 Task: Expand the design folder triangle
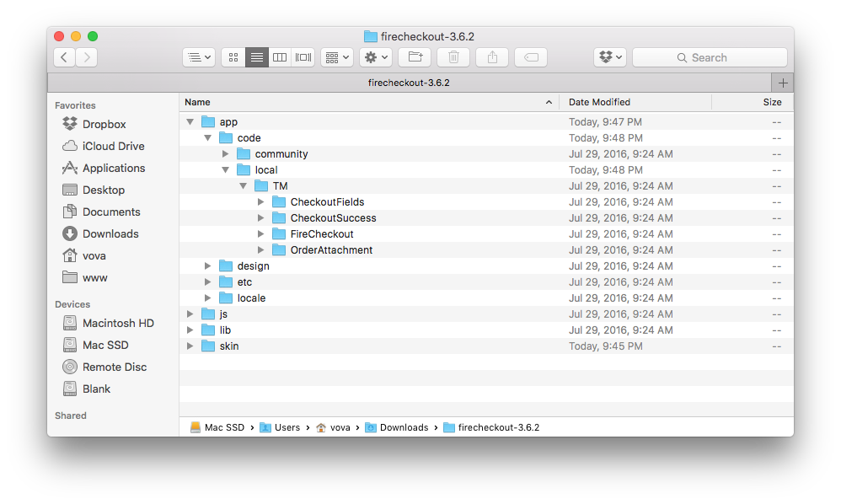tap(207, 266)
